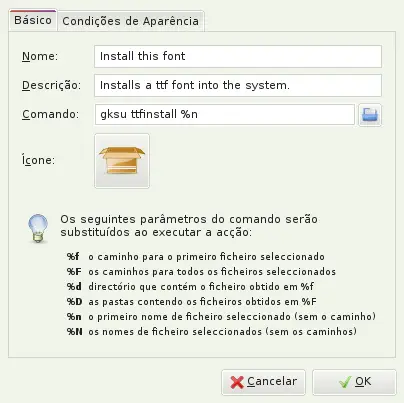Open the command file browse icon
The height and width of the screenshot is (403, 404).
370,115
